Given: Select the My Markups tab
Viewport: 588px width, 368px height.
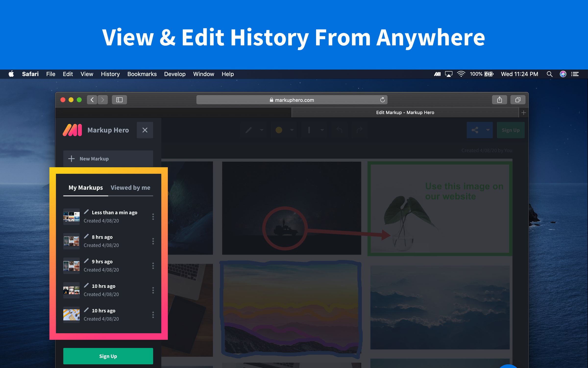Looking at the screenshot, I should click(x=85, y=187).
